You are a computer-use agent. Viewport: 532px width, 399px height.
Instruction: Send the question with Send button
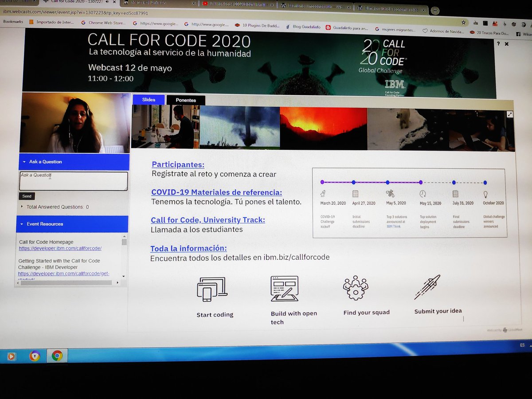(27, 196)
